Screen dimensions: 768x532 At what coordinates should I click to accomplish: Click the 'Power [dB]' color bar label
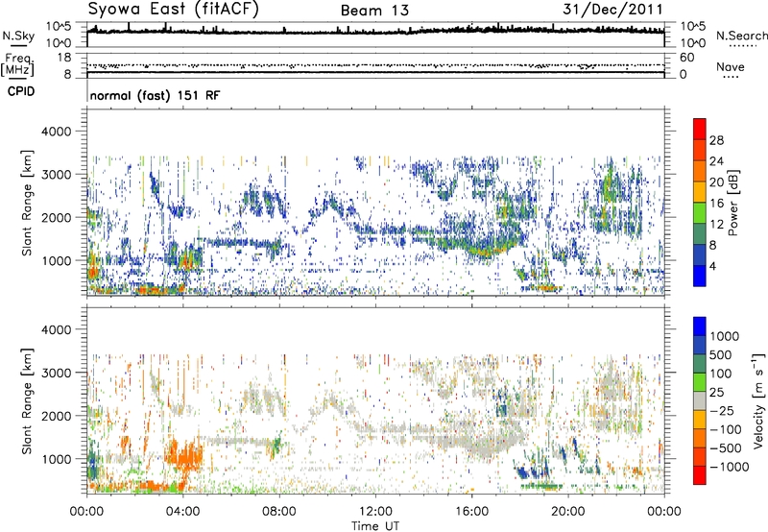point(732,203)
